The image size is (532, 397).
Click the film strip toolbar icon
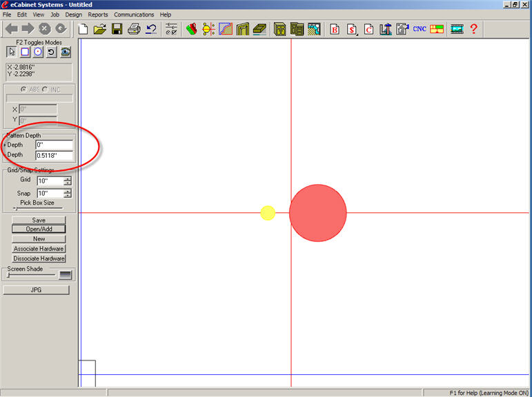coord(457,29)
